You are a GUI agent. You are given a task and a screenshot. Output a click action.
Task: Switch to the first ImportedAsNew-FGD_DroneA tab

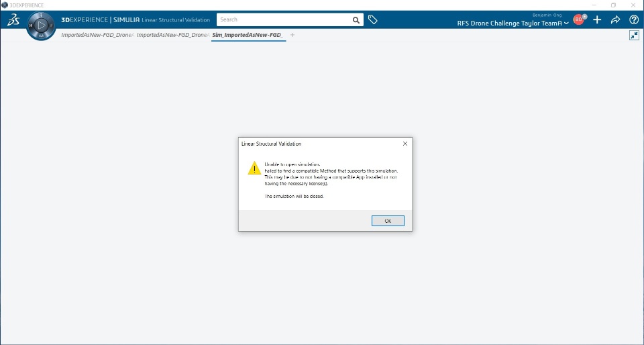click(x=97, y=35)
